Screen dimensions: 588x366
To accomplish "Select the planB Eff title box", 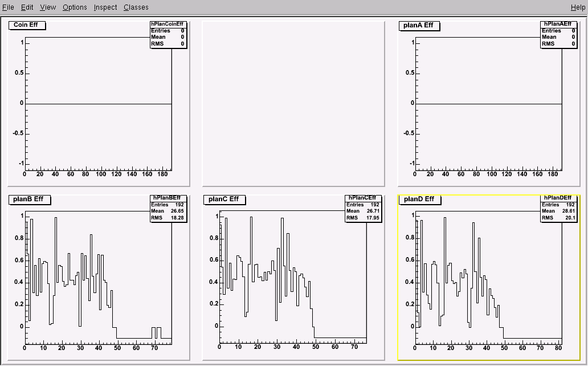I will pyautogui.click(x=29, y=200).
